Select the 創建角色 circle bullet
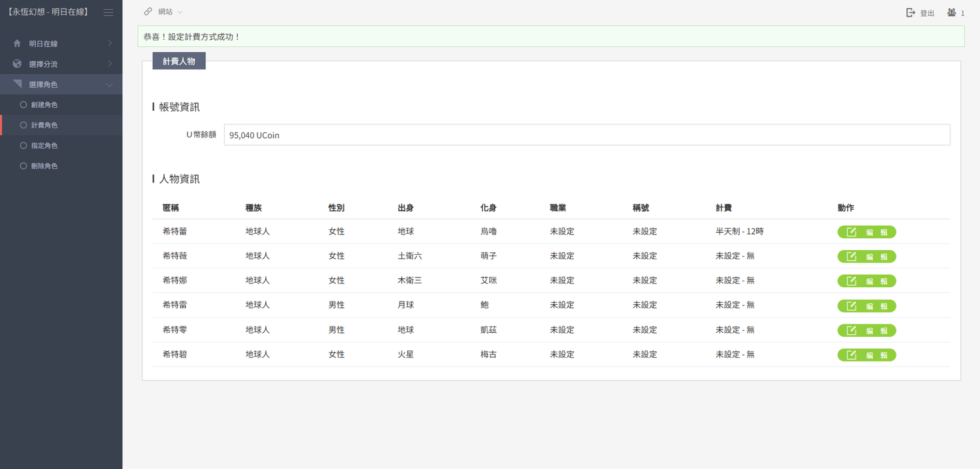 [23, 104]
